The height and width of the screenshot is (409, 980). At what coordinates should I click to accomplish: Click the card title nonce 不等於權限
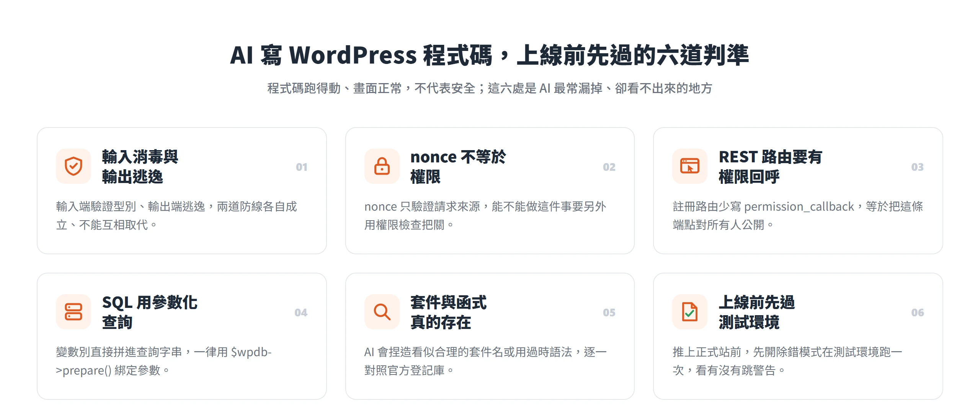458,167
